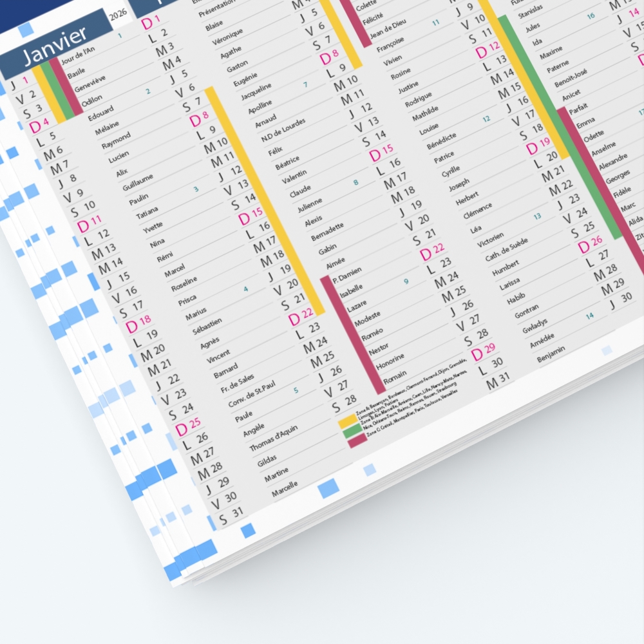Click the N.D de Lourdes entry
This screenshot has width=644, height=644.
click(283, 130)
